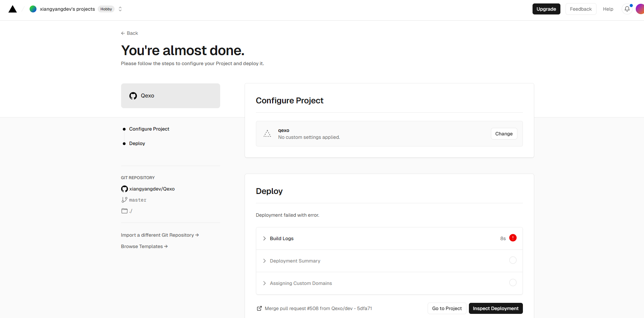
Task: Click the external link icon by commit message
Action: click(x=259, y=308)
